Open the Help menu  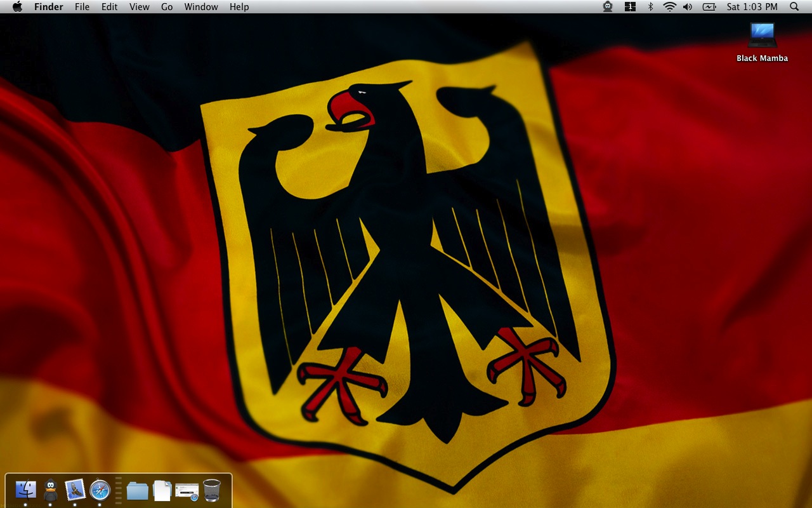(x=239, y=7)
